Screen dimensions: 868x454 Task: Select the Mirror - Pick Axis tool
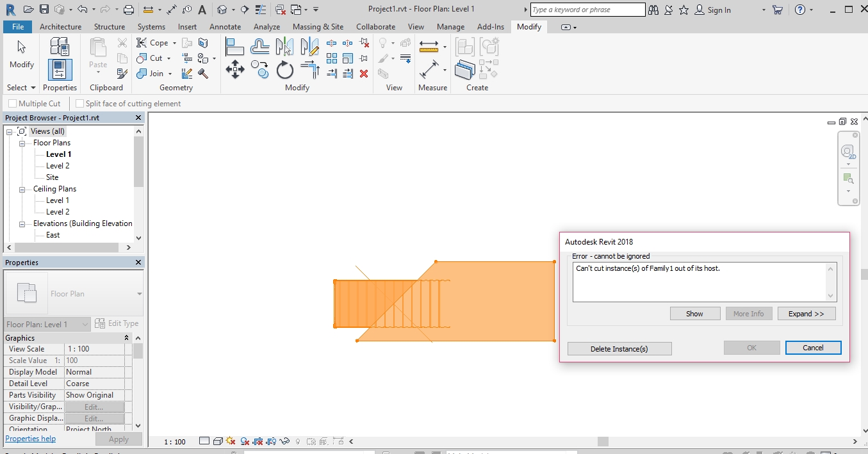tap(284, 46)
